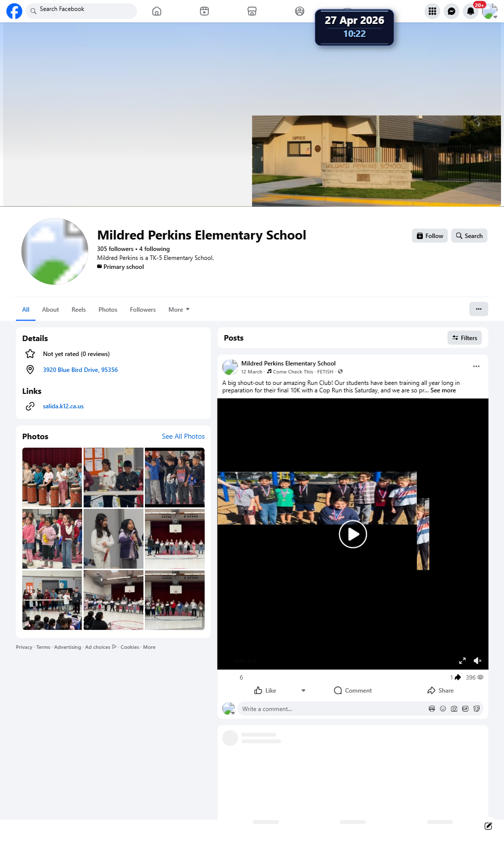Open 305 followers link
Image resolution: width=504 pixels, height=842 pixels.
(x=115, y=249)
